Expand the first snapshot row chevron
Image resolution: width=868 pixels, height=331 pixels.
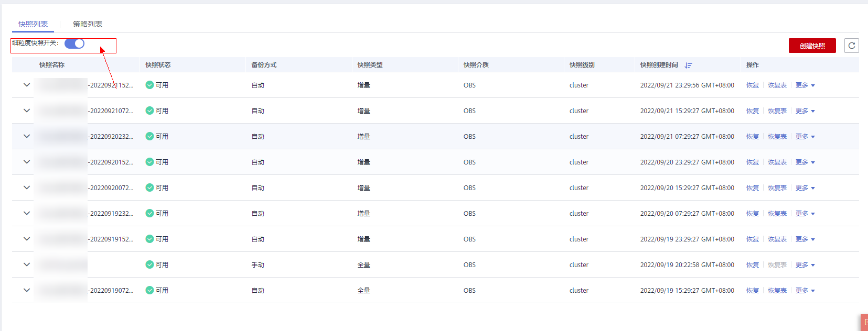[27, 85]
